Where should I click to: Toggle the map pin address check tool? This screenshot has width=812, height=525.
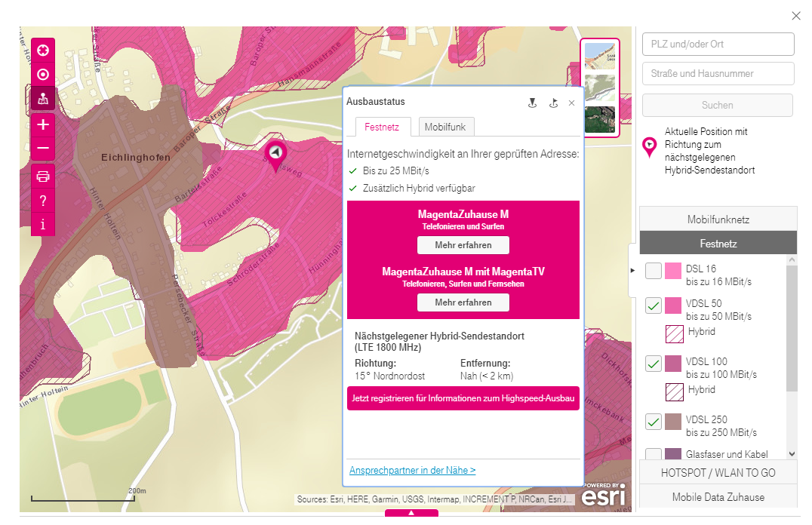point(43,98)
